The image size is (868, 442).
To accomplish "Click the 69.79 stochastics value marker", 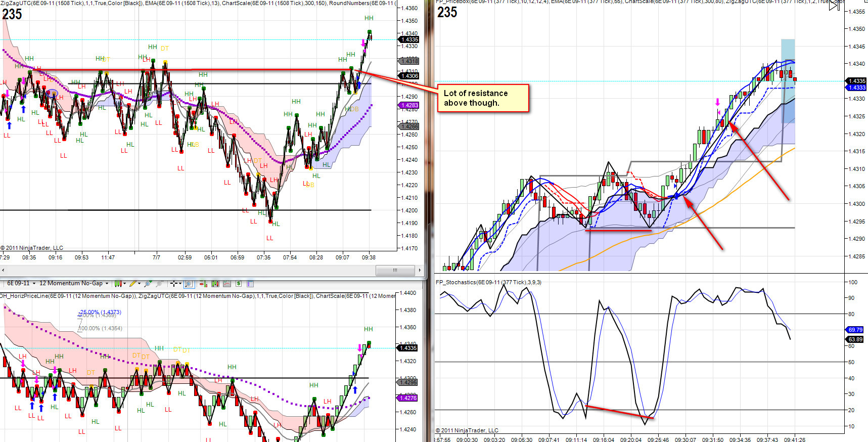I will (x=855, y=330).
